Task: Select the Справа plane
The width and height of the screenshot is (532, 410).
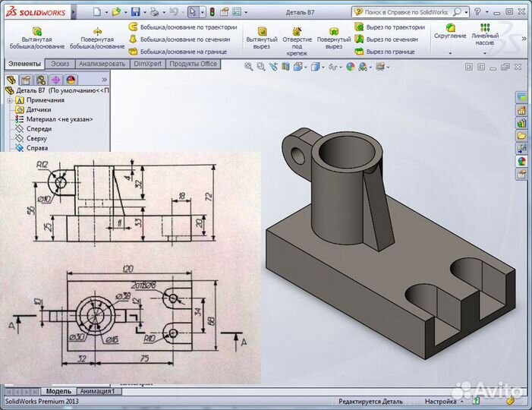Action: 32,147
